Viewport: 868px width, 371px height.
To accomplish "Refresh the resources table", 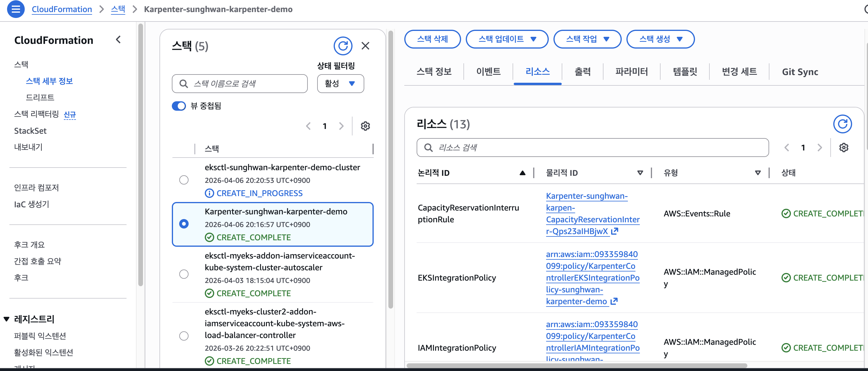I will (x=842, y=124).
